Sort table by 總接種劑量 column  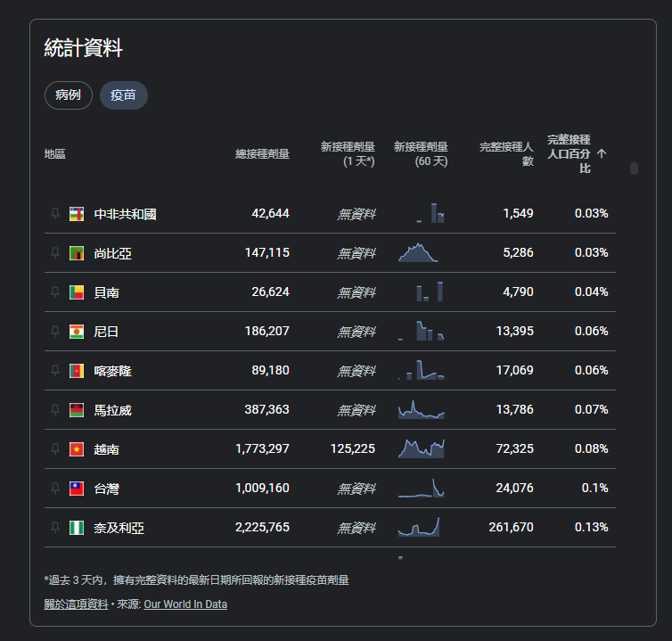pyautogui.click(x=262, y=154)
